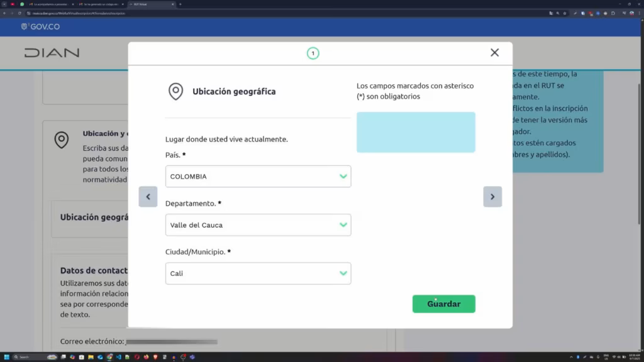
Task: Open File Explorer from the taskbar
Action: coord(91,357)
